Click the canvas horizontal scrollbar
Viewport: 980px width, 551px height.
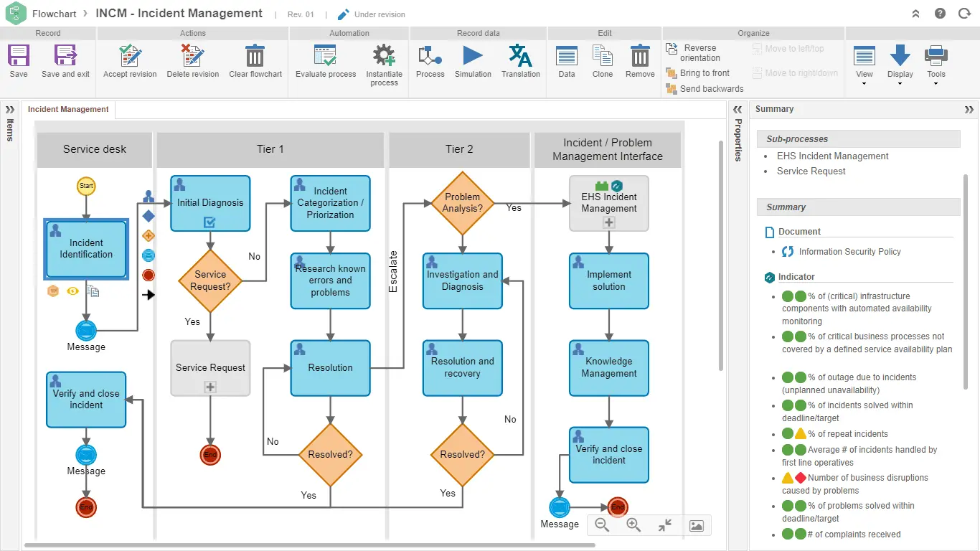click(x=308, y=545)
